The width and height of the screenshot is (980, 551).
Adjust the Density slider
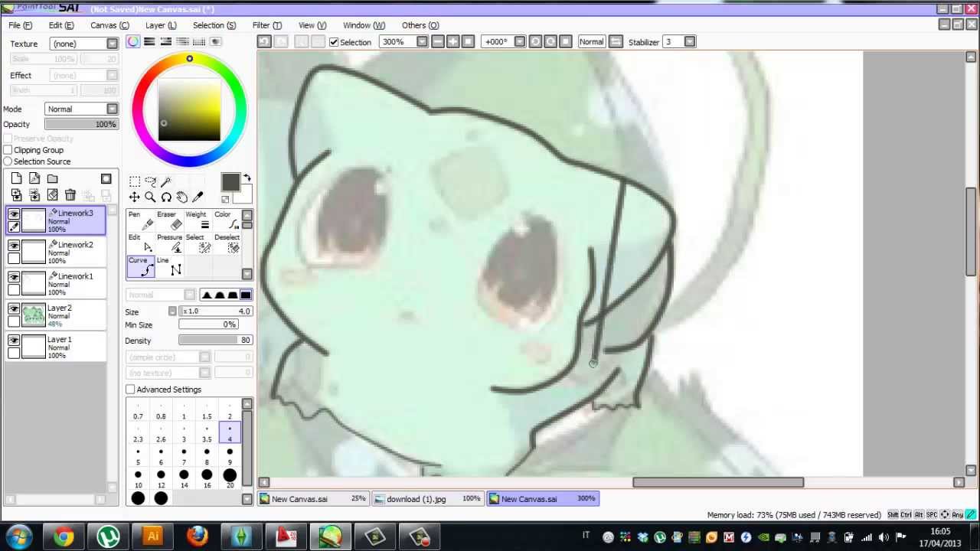tap(215, 340)
